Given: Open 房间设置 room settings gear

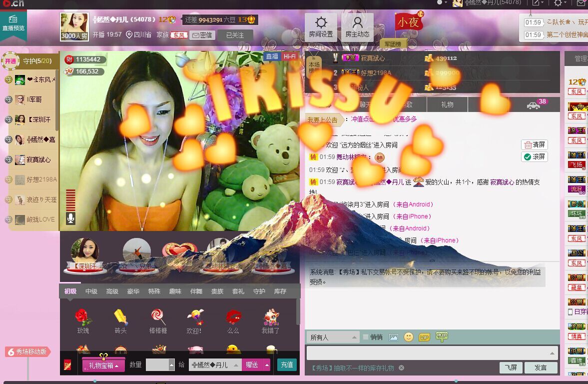Looking at the screenshot, I should click(x=321, y=26).
